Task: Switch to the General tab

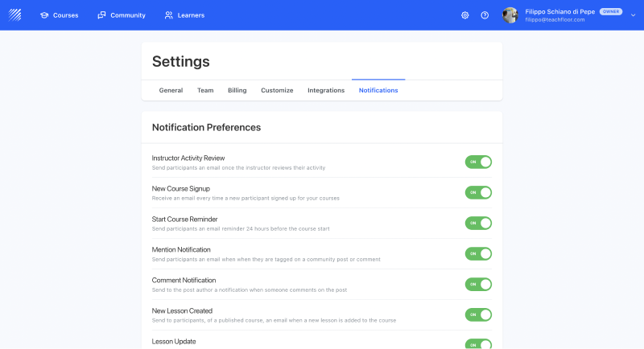Action: coord(171,91)
